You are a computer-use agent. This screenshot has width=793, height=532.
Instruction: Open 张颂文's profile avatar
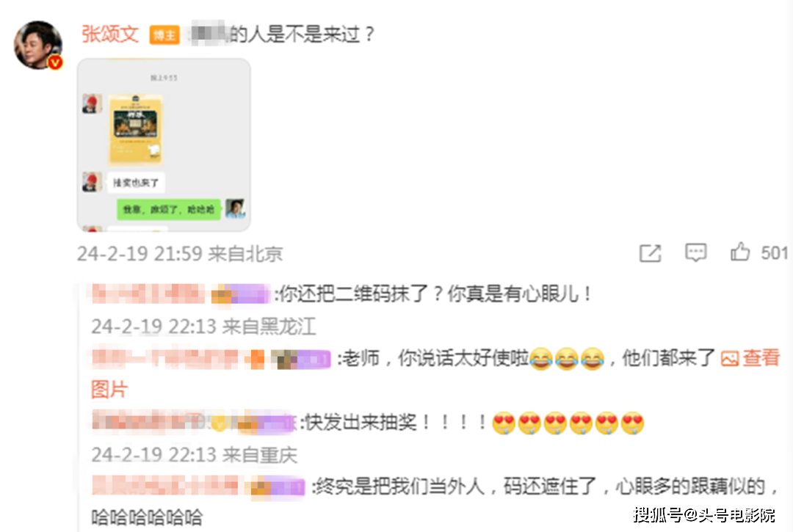pos(38,45)
